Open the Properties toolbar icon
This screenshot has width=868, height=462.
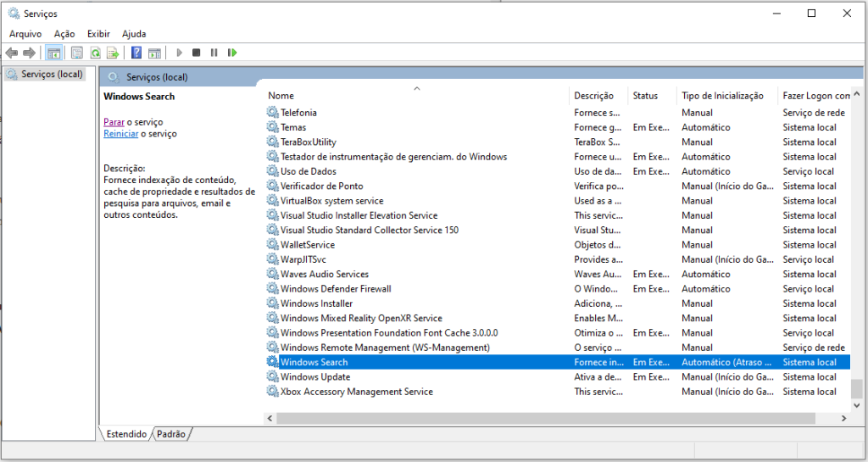77,53
